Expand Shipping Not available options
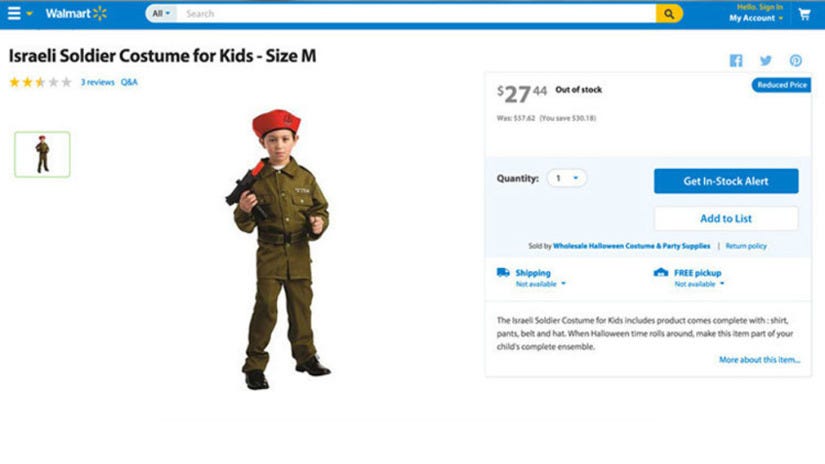Viewport: 825px width, 464px height. (541, 284)
